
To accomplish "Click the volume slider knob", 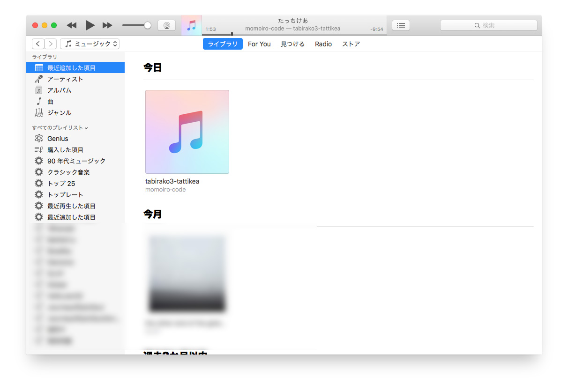I will (148, 25).
